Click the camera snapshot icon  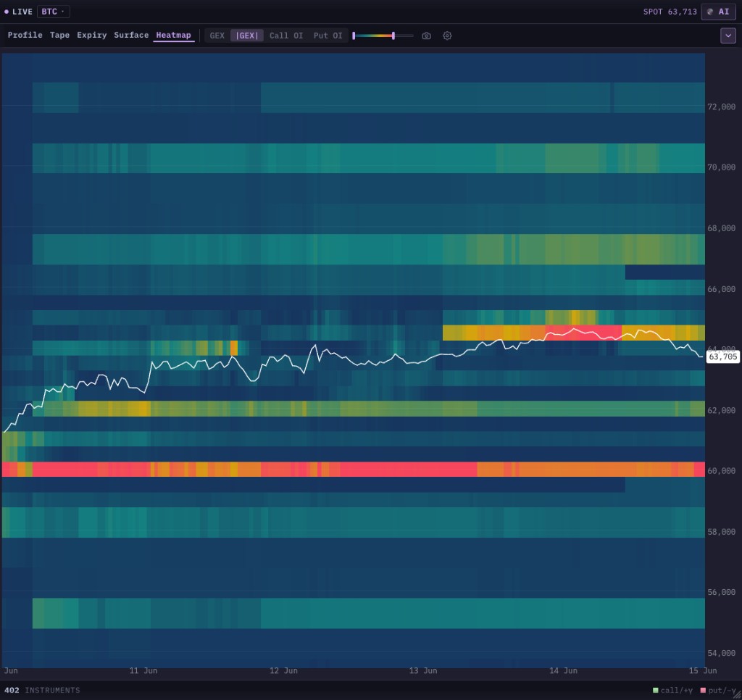point(426,36)
